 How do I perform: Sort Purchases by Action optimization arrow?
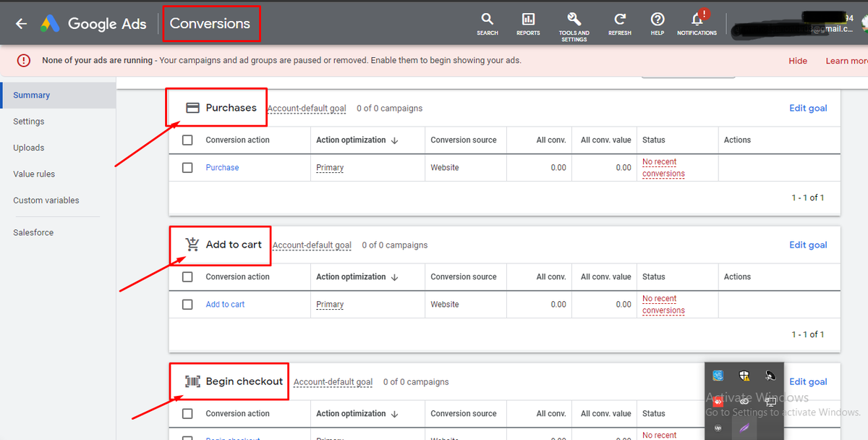coord(394,140)
